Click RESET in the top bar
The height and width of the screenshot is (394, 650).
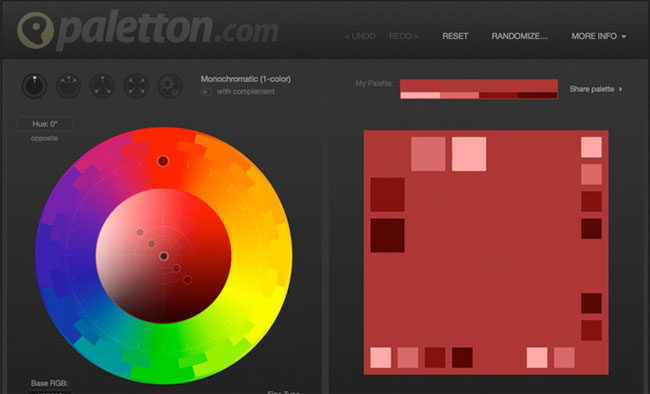[455, 36]
